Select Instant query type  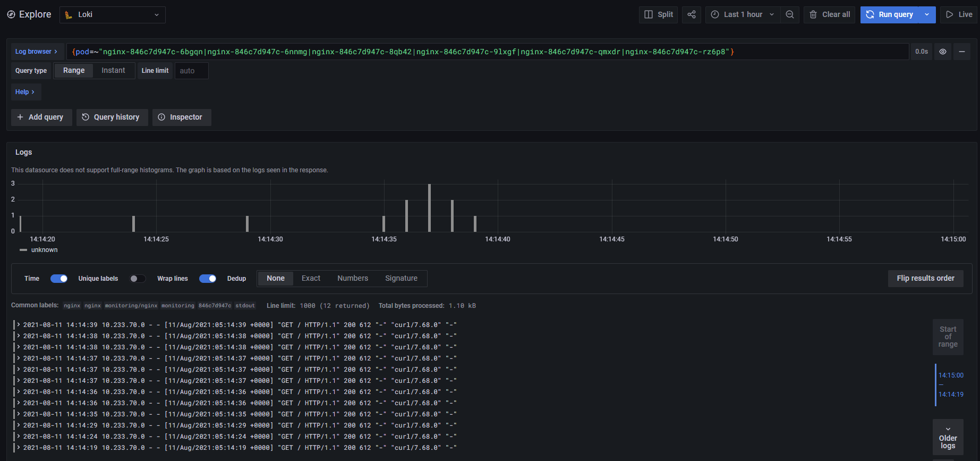click(x=113, y=70)
